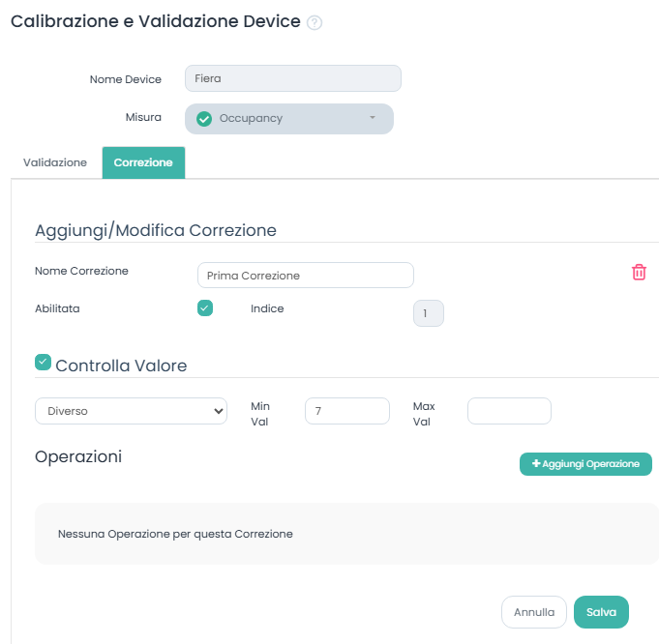Select the Correzione tab
659x644 pixels.
pyautogui.click(x=143, y=162)
